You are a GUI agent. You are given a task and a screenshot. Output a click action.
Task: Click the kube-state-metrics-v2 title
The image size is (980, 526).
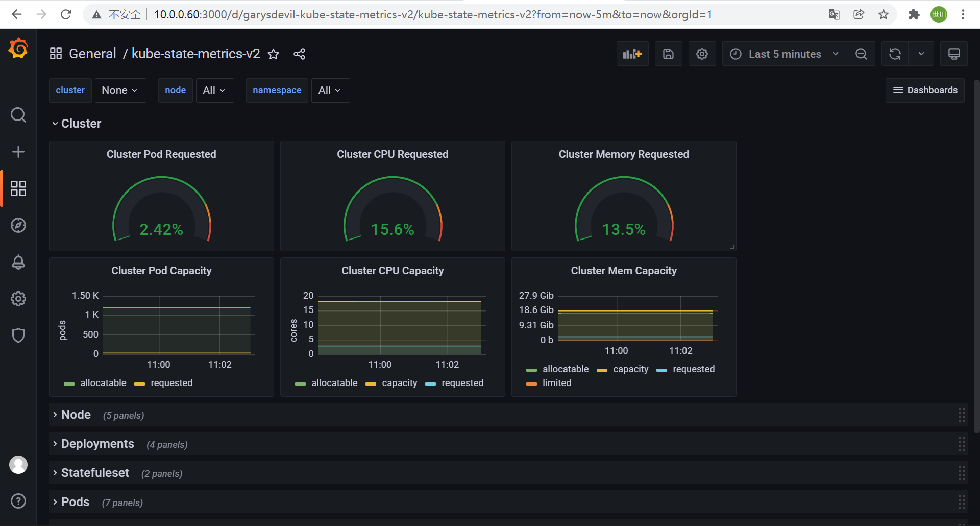coord(195,54)
